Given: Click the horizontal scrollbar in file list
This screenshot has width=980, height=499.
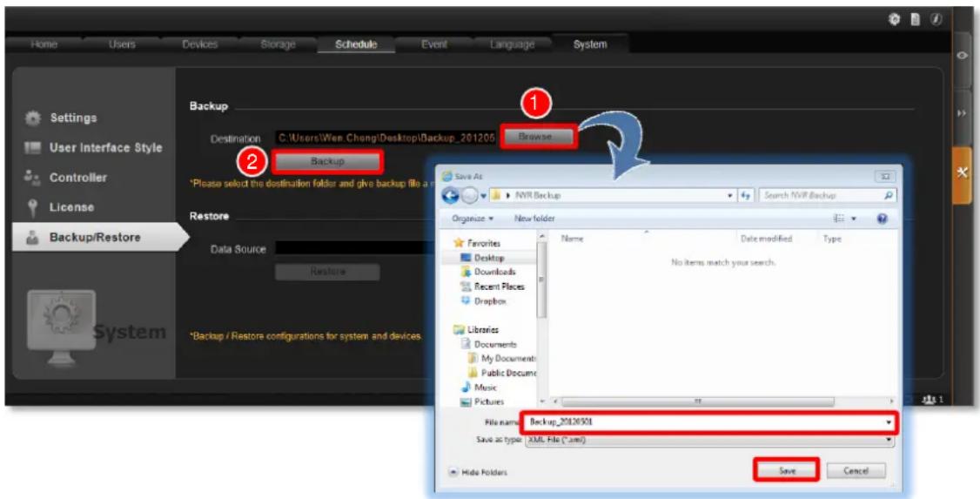Looking at the screenshot, I should click(x=697, y=401).
